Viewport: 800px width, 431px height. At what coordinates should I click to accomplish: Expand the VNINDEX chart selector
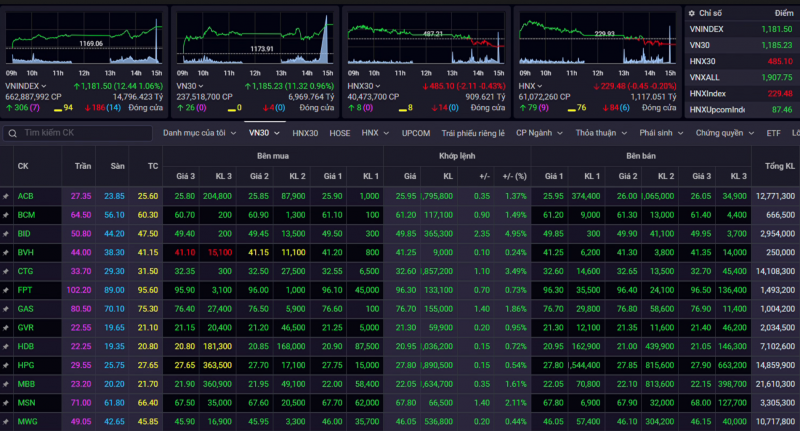pos(42,86)
